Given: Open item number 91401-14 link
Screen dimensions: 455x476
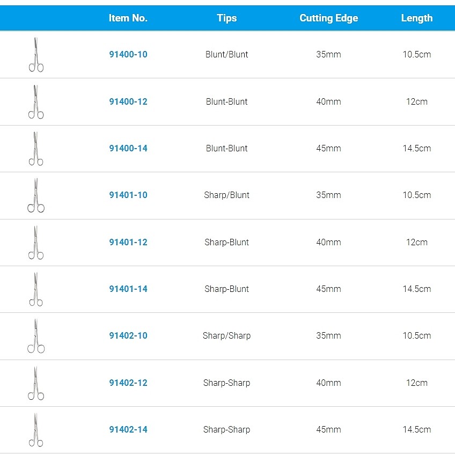Looking at the screenshot, I should [128, 289].
